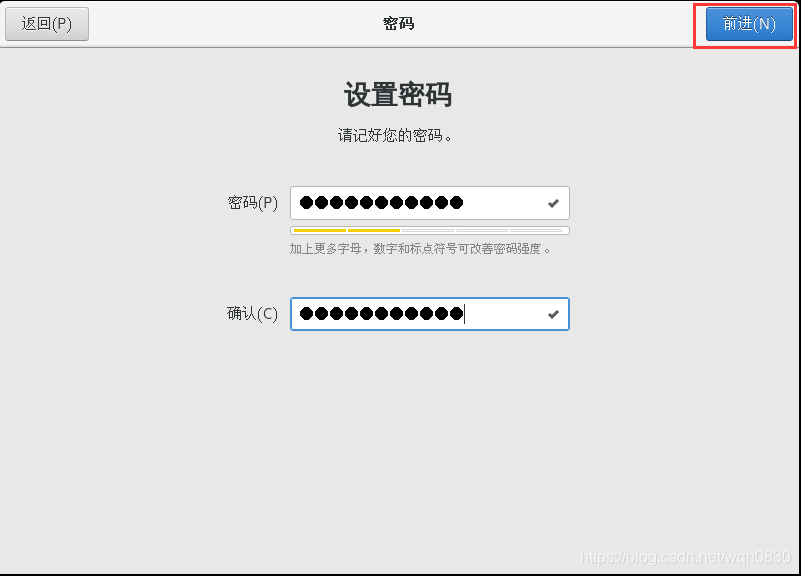This screenshot has height=576, width=801.
Task: Focus the 密码(P) password field
Action: (430, 203)
